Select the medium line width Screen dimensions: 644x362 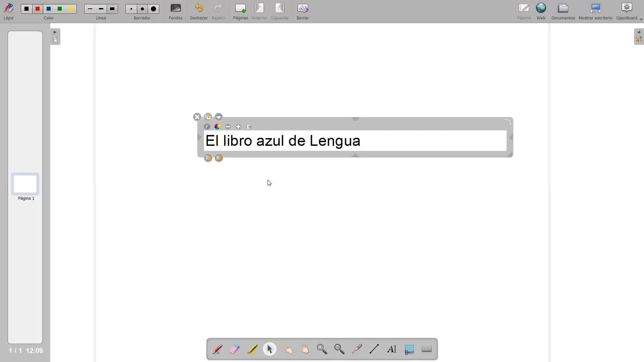tap(101, 9)
